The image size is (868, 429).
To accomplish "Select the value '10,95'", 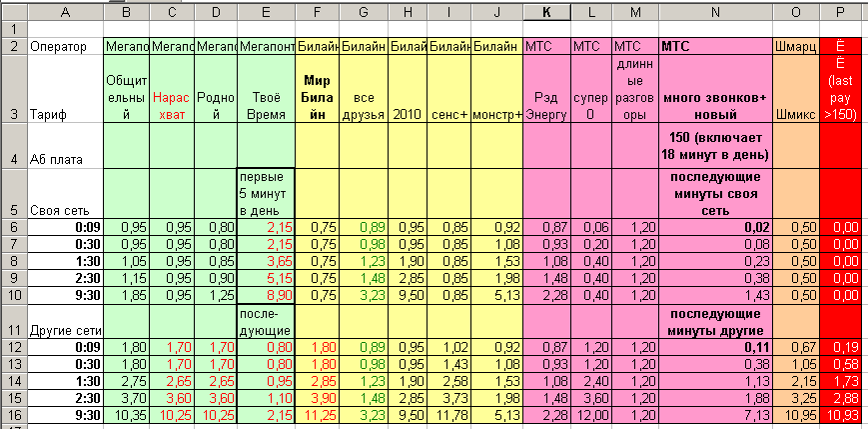I will [x=796, y=415].
